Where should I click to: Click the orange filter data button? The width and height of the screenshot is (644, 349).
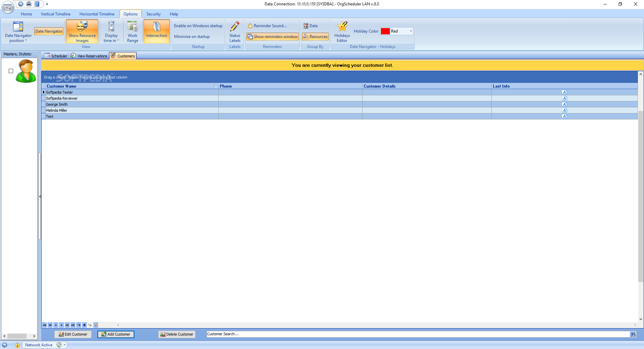96,325
